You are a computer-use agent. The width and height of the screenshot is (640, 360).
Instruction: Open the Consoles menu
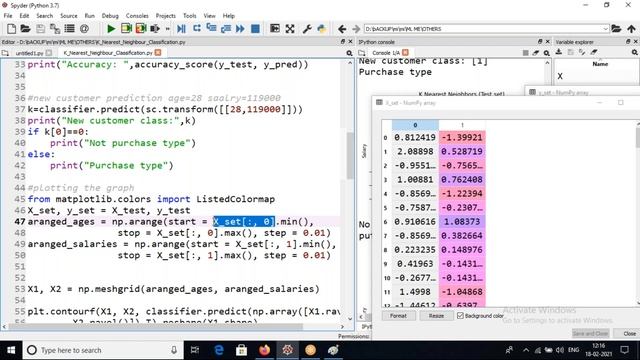(x=137, y=16)
